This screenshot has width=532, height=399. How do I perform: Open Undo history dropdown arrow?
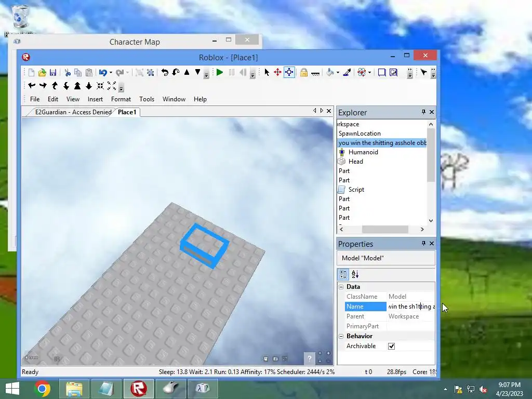pyautogui.click(x=111, y=73)
